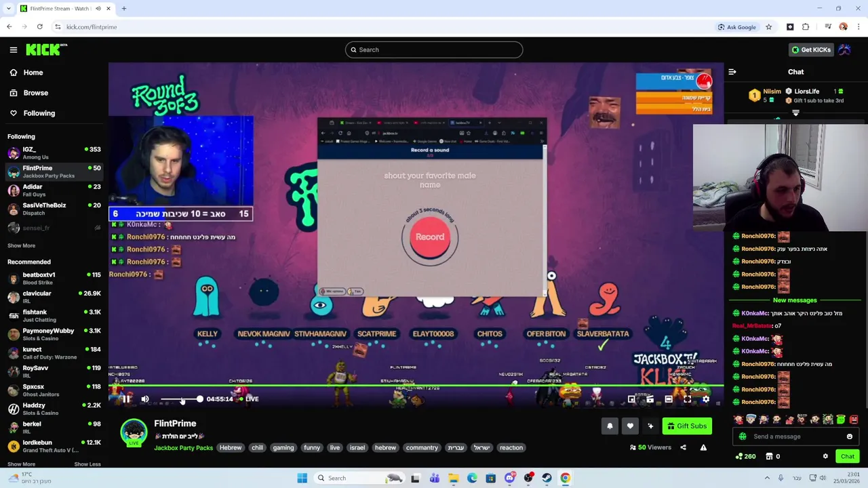Click the Gift Subs button

point(687,426)
